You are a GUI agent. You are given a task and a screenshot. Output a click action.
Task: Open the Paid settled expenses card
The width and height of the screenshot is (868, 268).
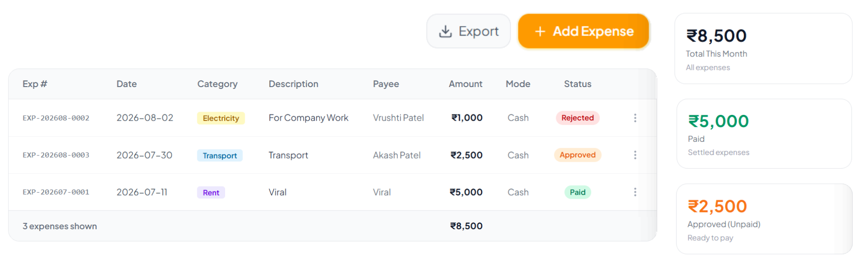(x=764, y=134)
